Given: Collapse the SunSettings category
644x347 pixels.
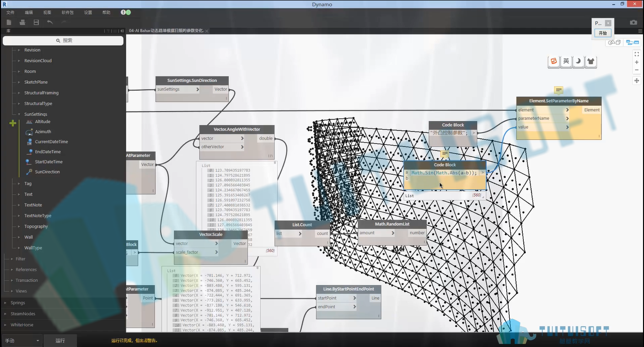Looking at the screenshot, I should (x=19, y=114).
